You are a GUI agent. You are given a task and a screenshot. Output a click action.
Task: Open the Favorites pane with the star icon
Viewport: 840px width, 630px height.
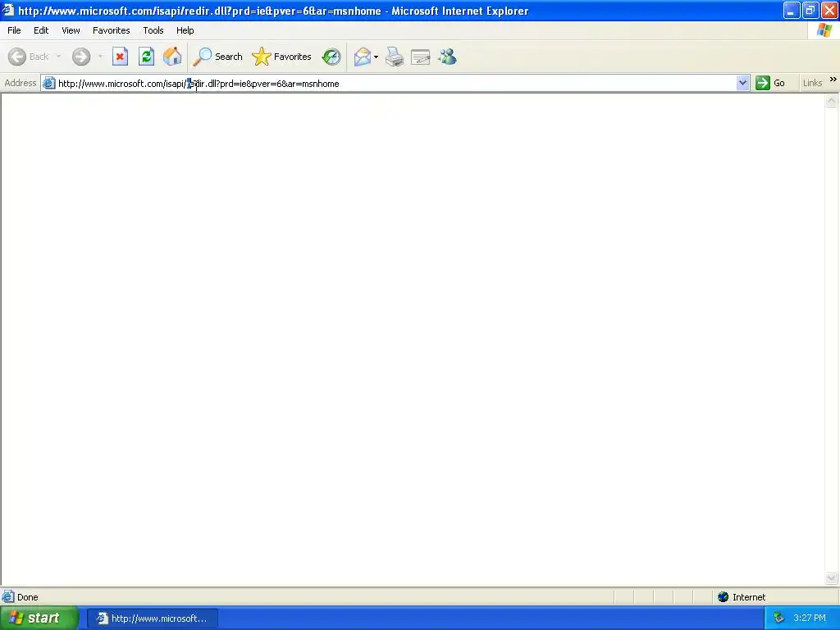tap(282, 57)
